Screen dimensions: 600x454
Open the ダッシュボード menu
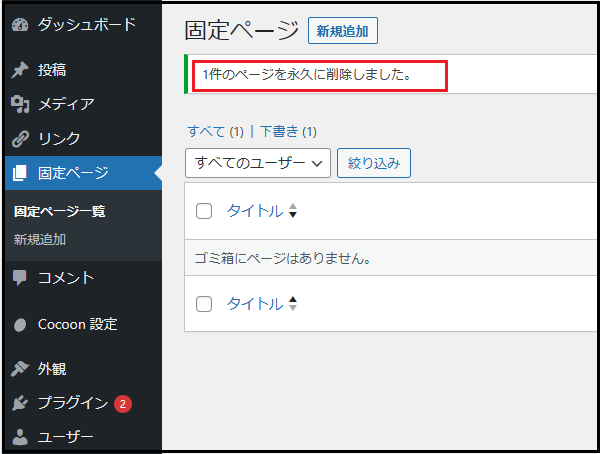point(83,25)
